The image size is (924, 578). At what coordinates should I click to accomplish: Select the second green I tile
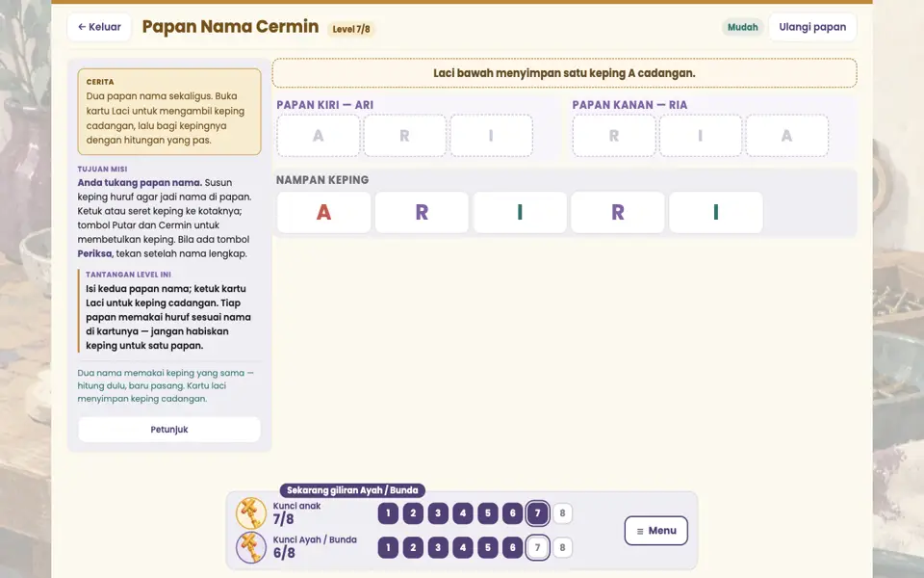click(716, 212)
